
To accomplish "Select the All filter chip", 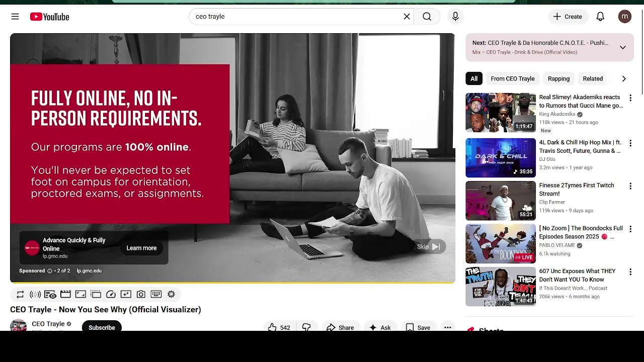I will click(x=474, y=78).
